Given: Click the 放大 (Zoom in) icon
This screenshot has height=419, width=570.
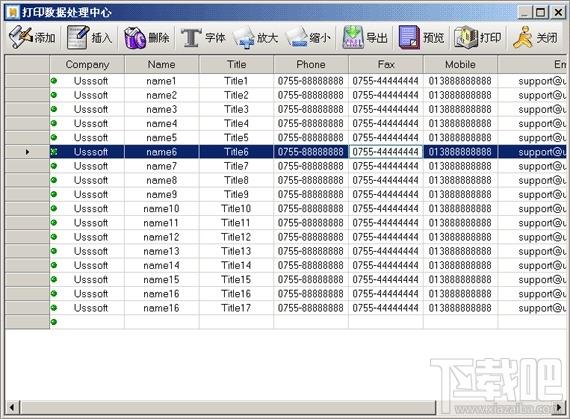Looking at the screenshot, I should tap(244, 37).
